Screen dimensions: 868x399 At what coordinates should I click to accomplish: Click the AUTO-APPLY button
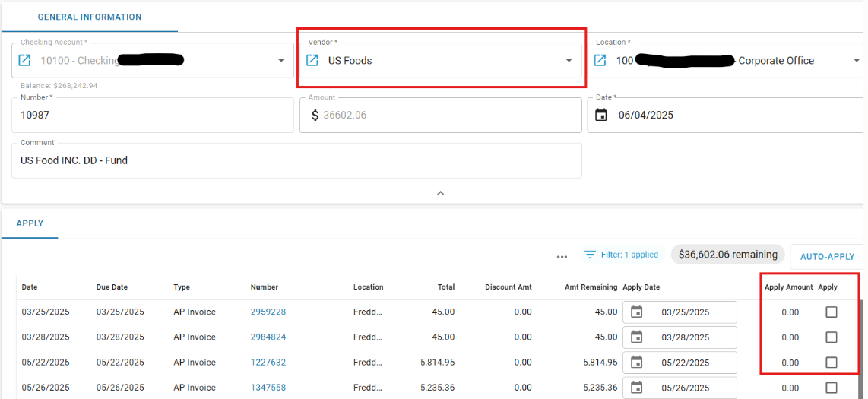coord(828,257)
